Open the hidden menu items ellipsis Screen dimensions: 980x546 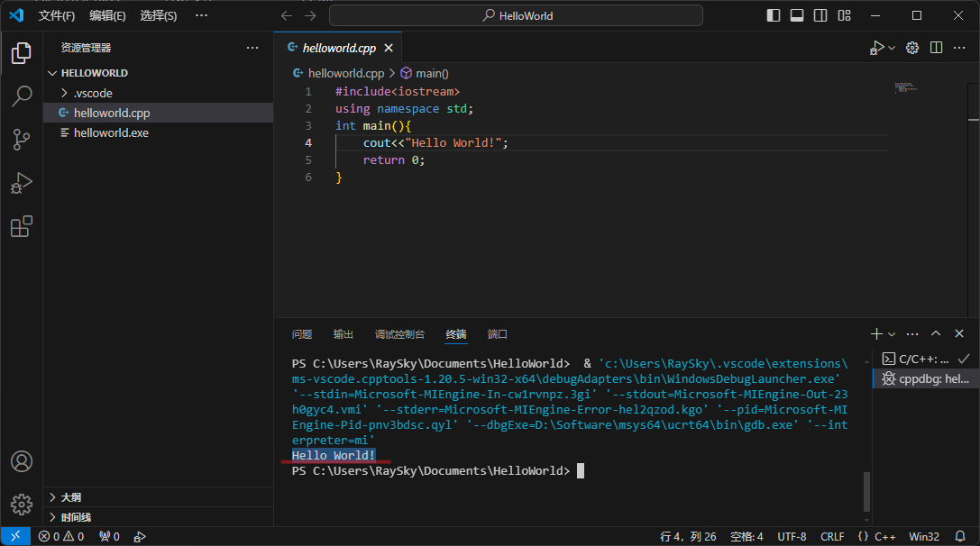(x=201, y=15)
